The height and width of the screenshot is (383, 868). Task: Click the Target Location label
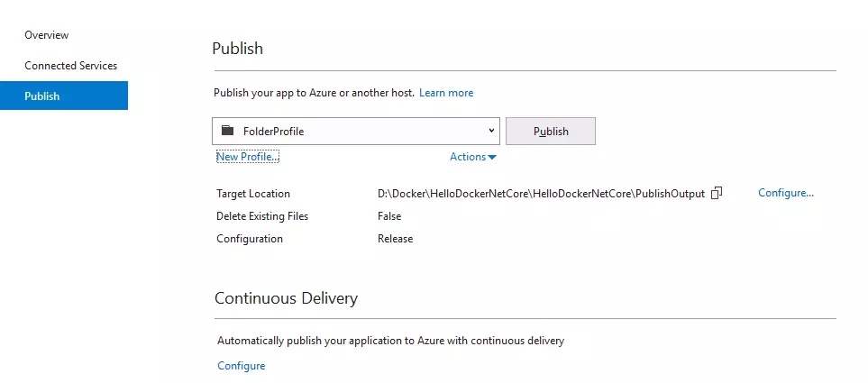tap(253, 194)
